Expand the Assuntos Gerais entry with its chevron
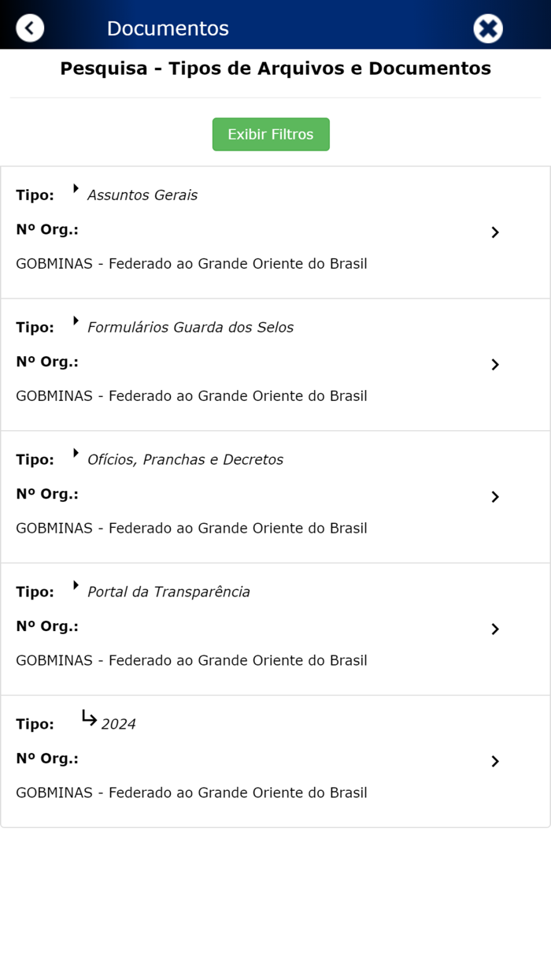Viewport: 551px width, 980px height. (x=495, y=232)
